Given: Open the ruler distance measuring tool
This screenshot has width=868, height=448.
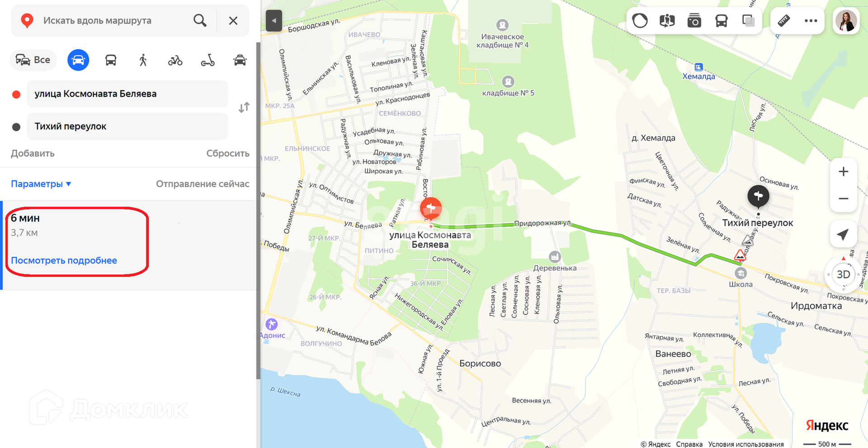Looking at the screenshot, I should click(783, 21).
